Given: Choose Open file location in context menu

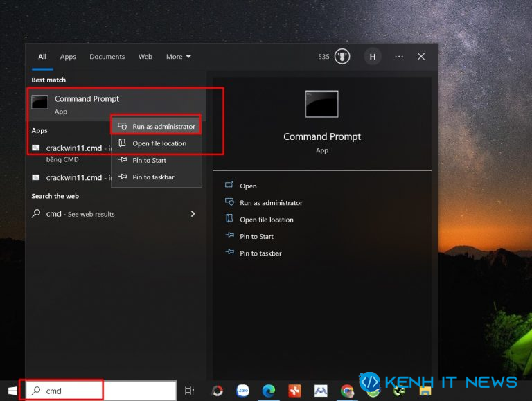Looking at the screenshot, I should point(157,143).
